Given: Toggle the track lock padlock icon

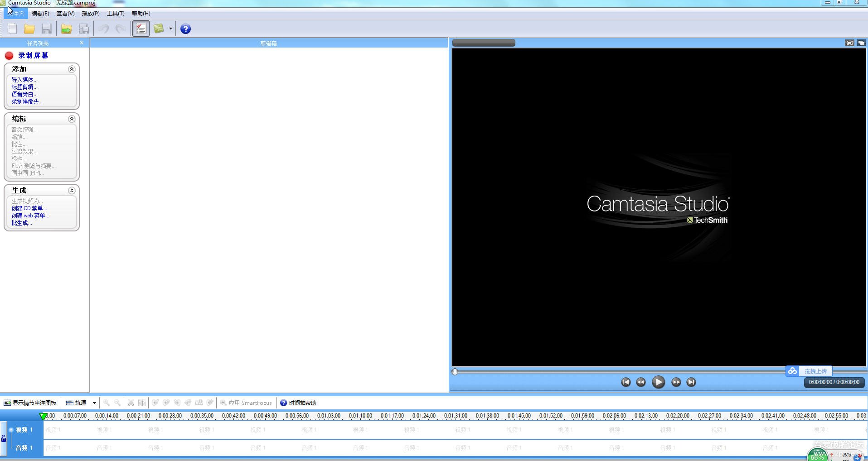Looking at the screenshot, I should 4,438.
